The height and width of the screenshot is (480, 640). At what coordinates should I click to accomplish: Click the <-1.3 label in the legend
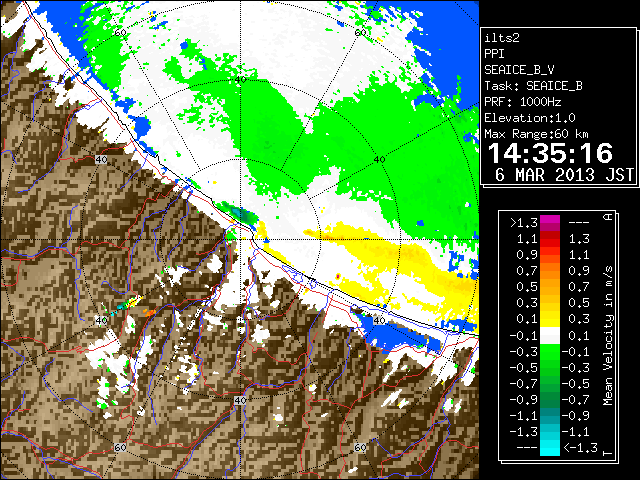coord(580,447)
